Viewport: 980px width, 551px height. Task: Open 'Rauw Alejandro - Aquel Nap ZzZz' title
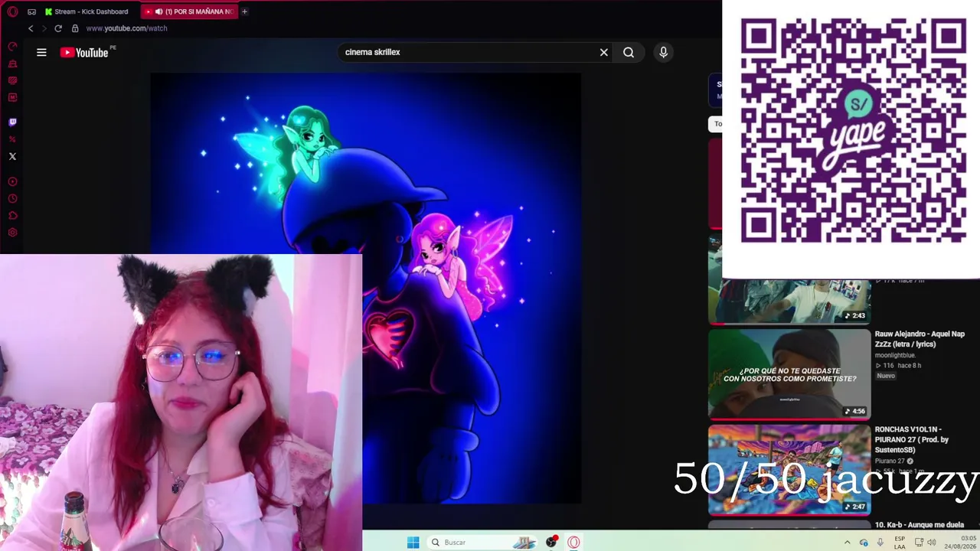pos(920,339)
